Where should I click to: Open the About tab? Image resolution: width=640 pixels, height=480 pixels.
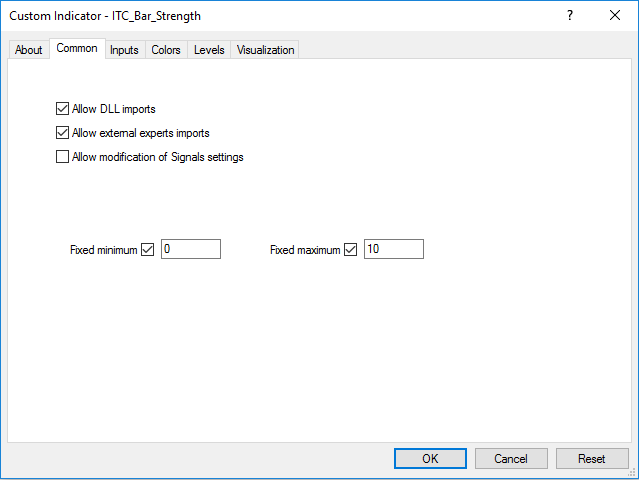pyautogui.click(x=29, y=50)
